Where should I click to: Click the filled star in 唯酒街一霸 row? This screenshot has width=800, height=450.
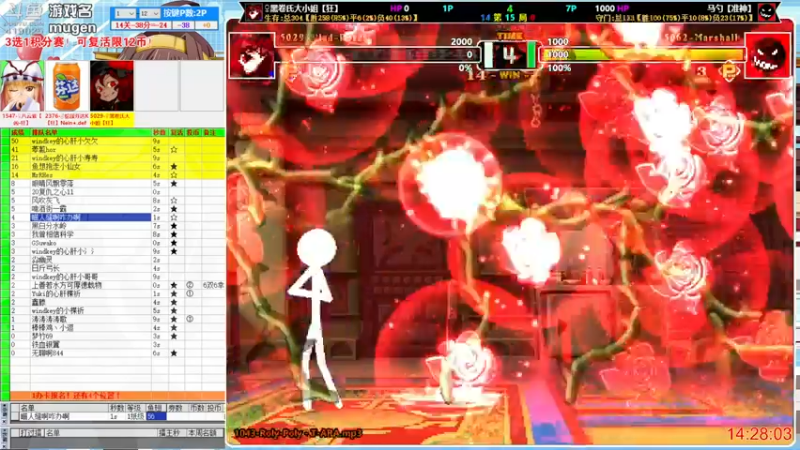[174, 209]
